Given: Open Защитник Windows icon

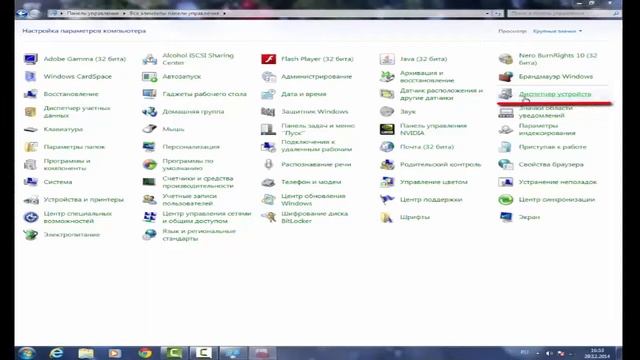Looking at the screenshot, I should [268, 111].
